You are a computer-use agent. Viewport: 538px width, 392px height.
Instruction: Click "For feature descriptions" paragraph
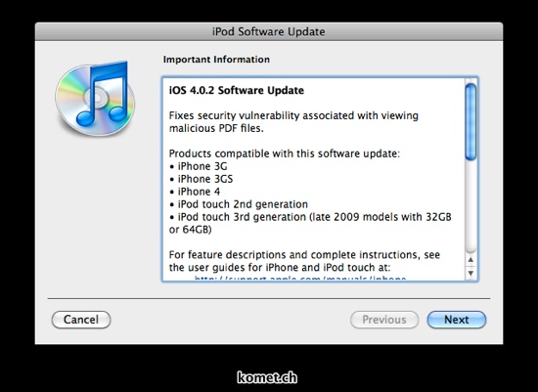point(304,261)
